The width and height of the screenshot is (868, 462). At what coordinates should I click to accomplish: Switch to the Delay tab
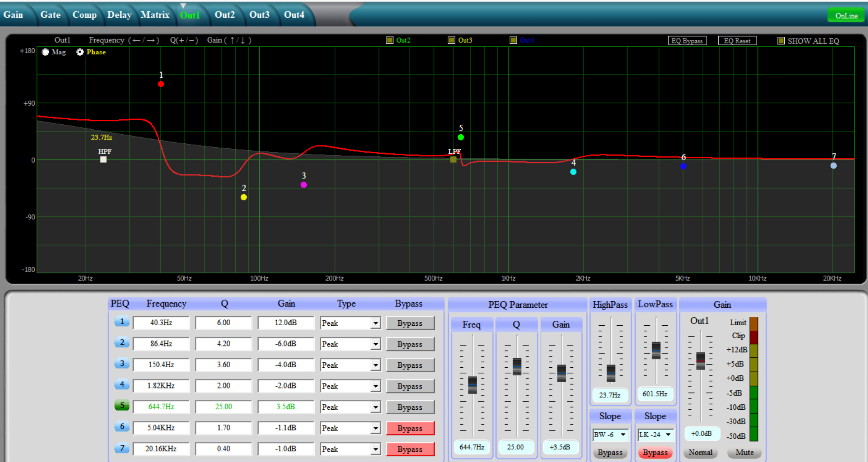pos(119,15)
